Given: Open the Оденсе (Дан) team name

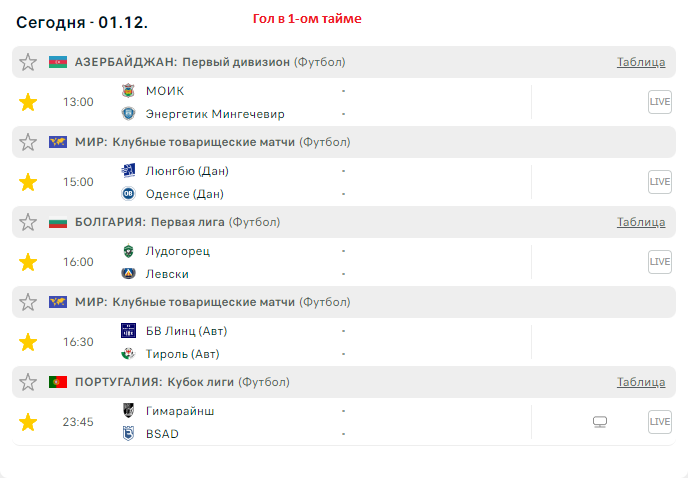Looking at the screenshot, I should click(185, 194).
